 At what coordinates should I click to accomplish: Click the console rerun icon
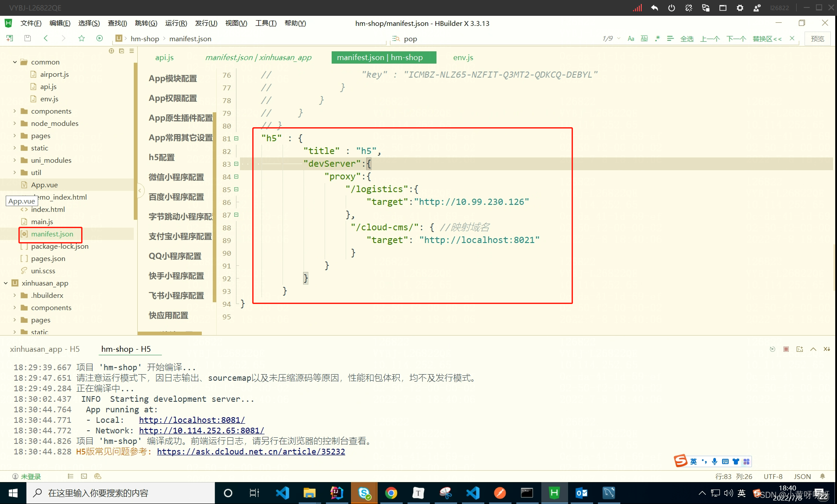click(773, 349)
